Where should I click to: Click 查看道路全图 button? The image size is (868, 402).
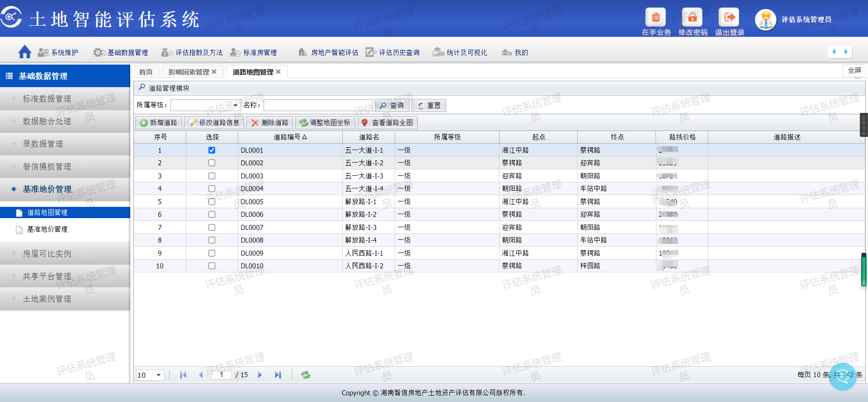(x=387, y=123)
